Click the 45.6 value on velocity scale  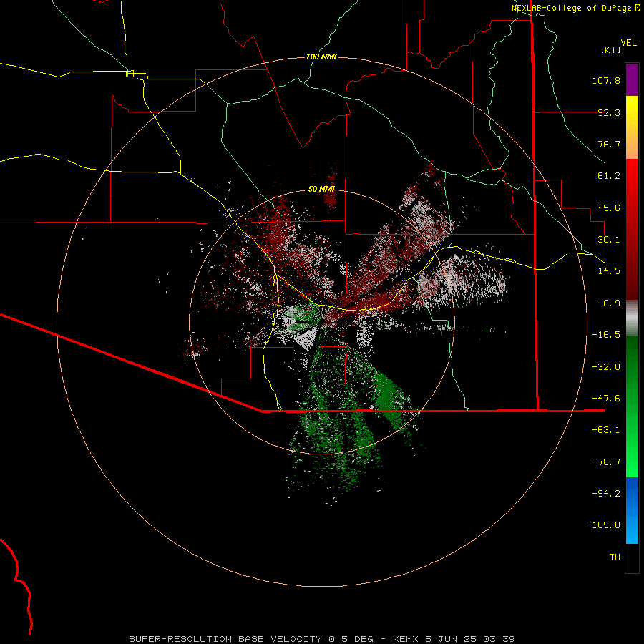pos(609,208)
